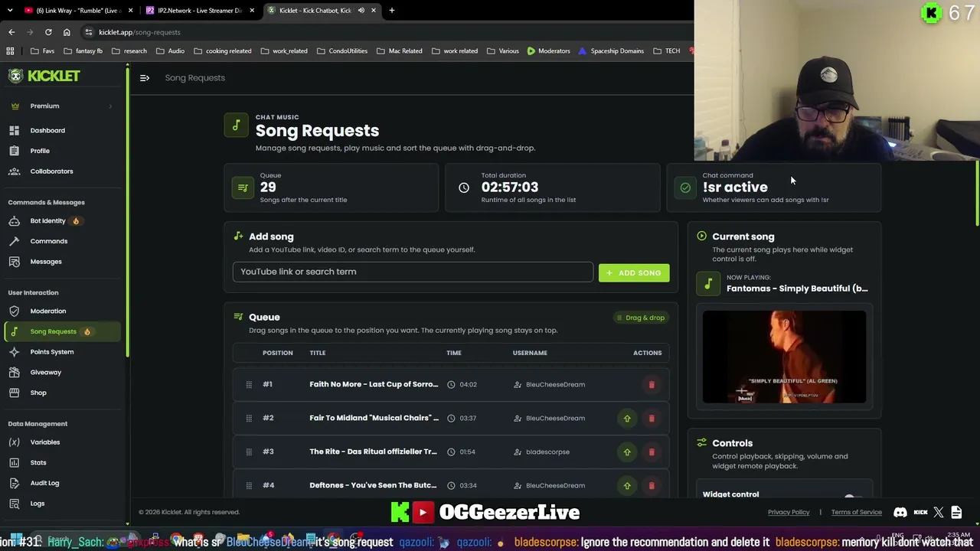The height and width of the screenshot is (551, 980).
Task: Delete Fair To Midland song from queue
Action: tap(652, 418)
